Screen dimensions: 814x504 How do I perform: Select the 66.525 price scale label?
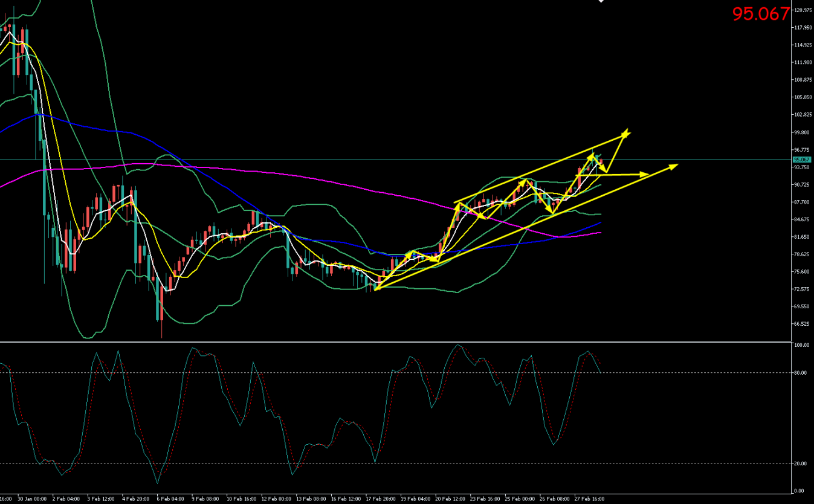click(802, 324)
